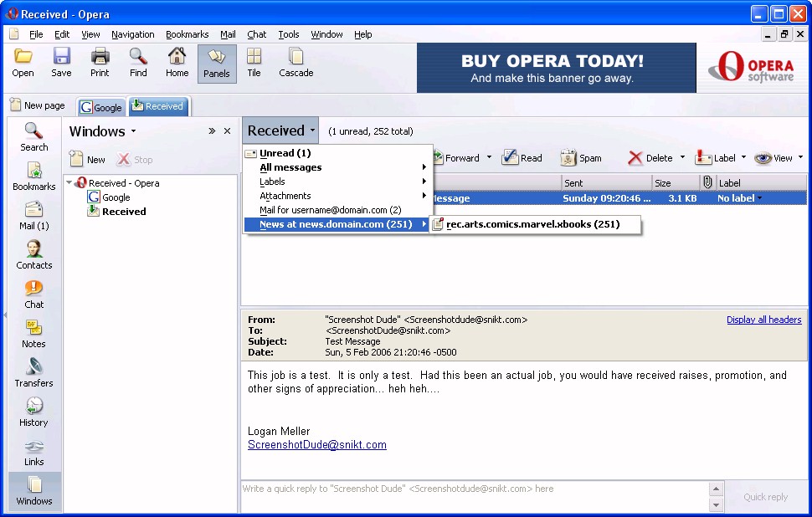This screenshot has height=517, width=812.
Task: Click the disabled Stop button
Action: click(x=135, y=160)
